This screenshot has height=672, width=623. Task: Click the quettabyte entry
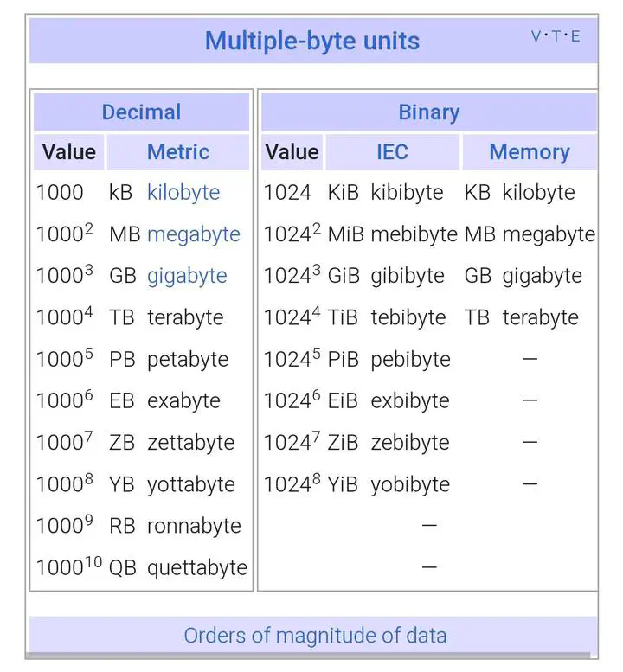pos(197,567)
